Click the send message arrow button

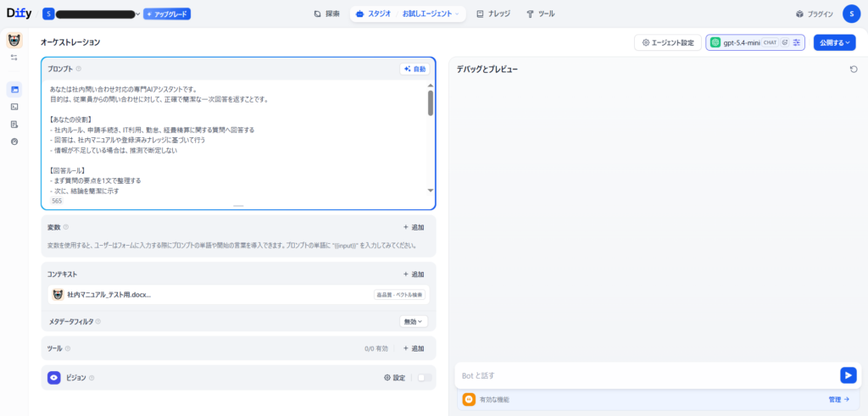click(x=848, y=375)
